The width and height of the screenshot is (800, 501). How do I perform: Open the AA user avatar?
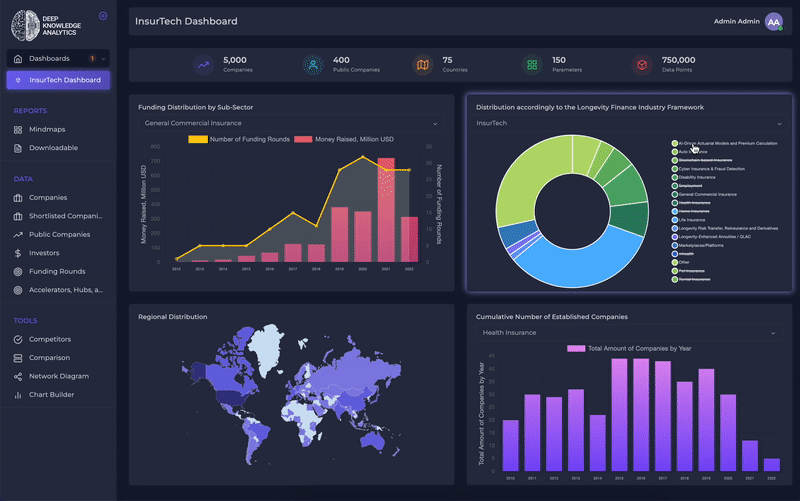[773, 21]
